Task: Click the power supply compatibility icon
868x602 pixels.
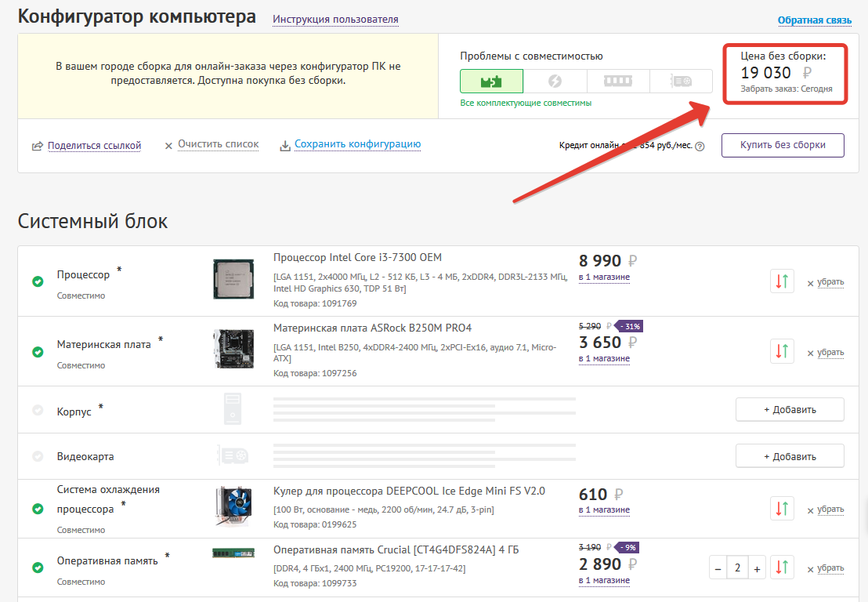Action: pos(555,82)
